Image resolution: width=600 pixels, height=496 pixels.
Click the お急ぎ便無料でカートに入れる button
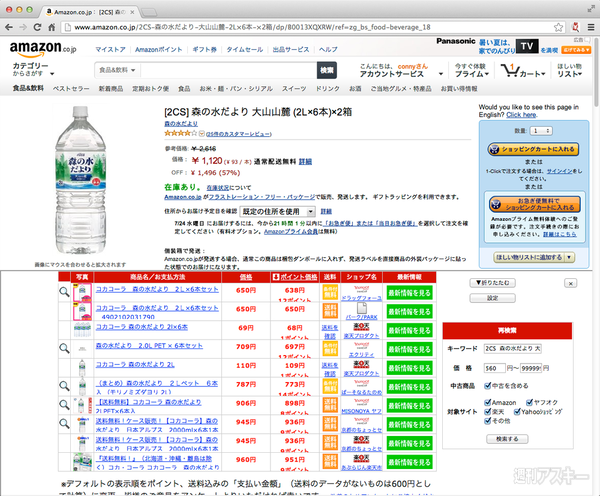[535, 204]
